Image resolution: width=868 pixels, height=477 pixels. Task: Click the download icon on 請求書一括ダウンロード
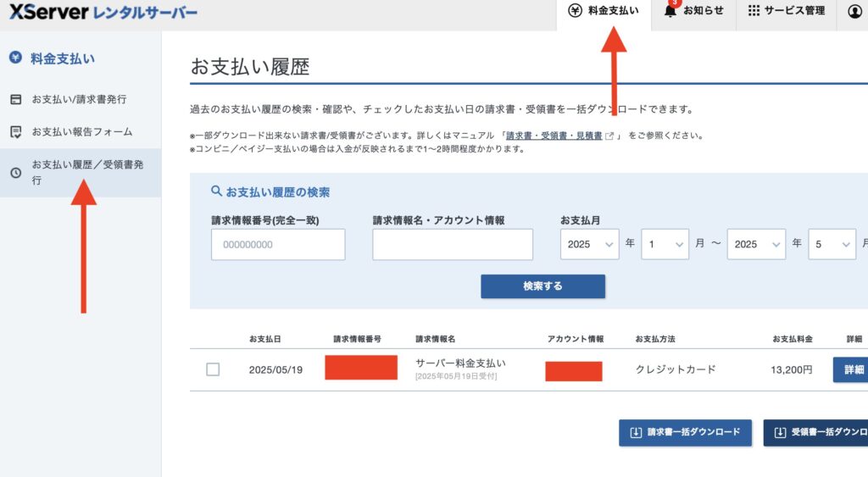pos(636,432)
